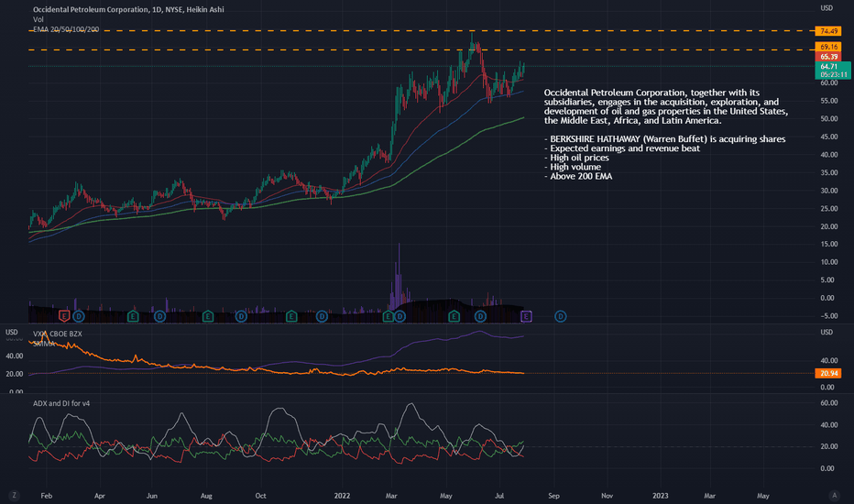
Task: Click the A auto-scale icon at bottom-right
Action: (834, 495)
